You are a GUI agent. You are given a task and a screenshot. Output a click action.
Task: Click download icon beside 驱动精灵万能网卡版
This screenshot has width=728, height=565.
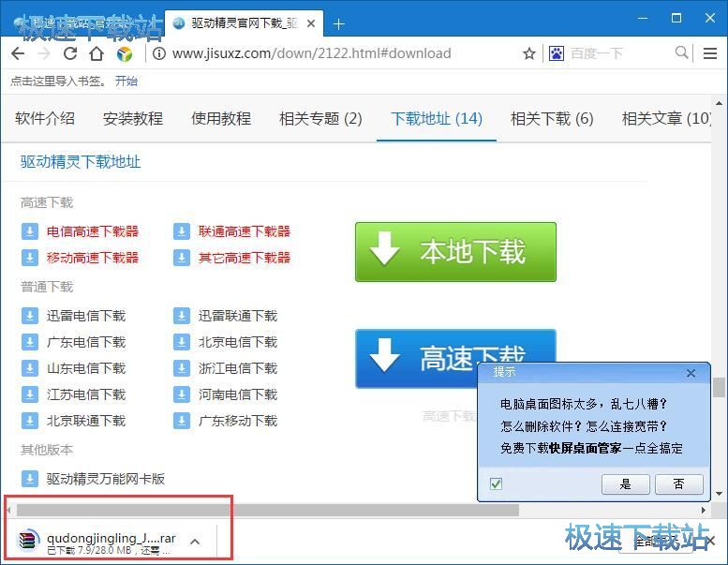point(30,479)
